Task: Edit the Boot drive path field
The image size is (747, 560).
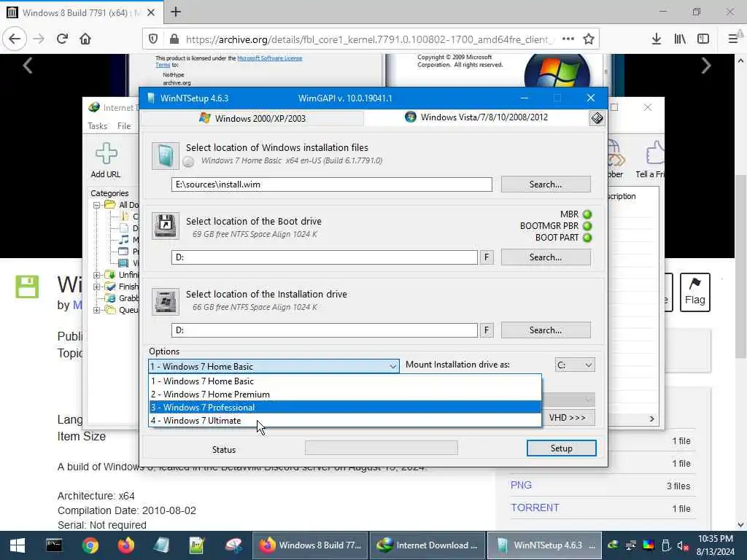Action: click(x=325, y=257)
